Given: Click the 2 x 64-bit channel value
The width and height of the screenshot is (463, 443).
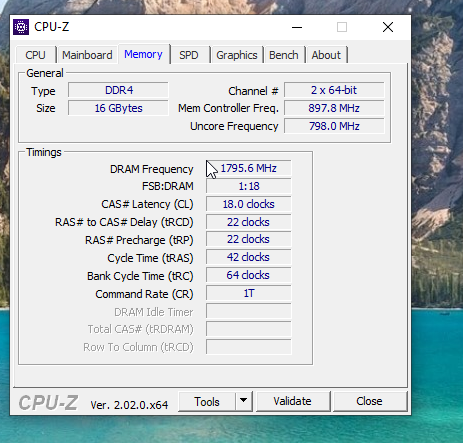Looking at the screenshot, I should coord(334,90).
